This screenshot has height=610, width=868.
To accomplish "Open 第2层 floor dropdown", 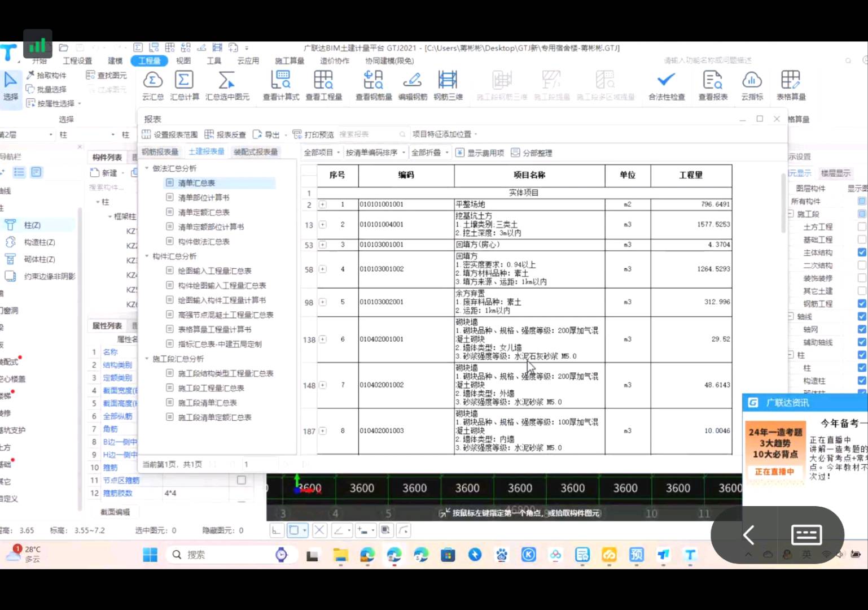I will pos(27,134).
